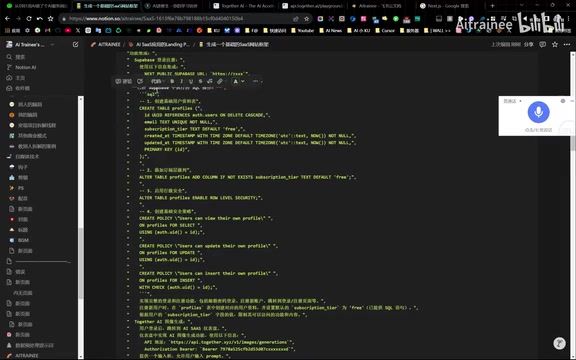Open the BGM page in sidebar
The image size is (576, 360).
click(x=19, y=240)
